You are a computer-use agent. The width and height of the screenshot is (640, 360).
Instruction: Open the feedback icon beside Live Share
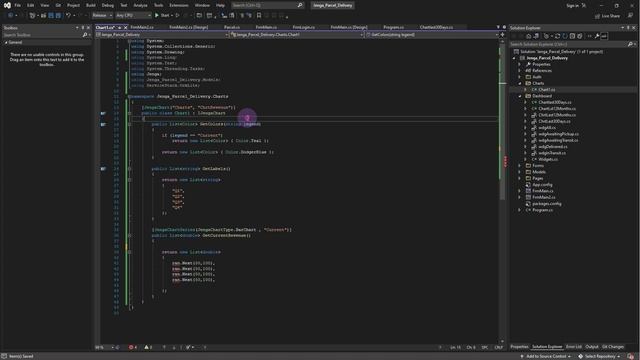[630, 16]
